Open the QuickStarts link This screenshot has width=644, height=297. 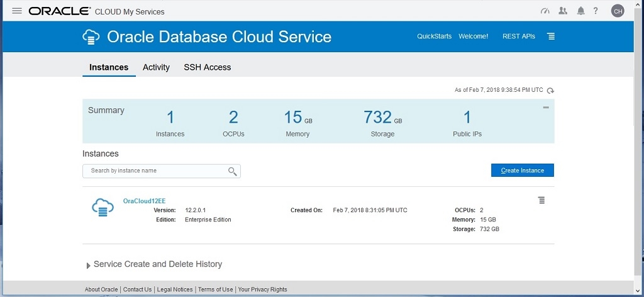tap(434, 36)
